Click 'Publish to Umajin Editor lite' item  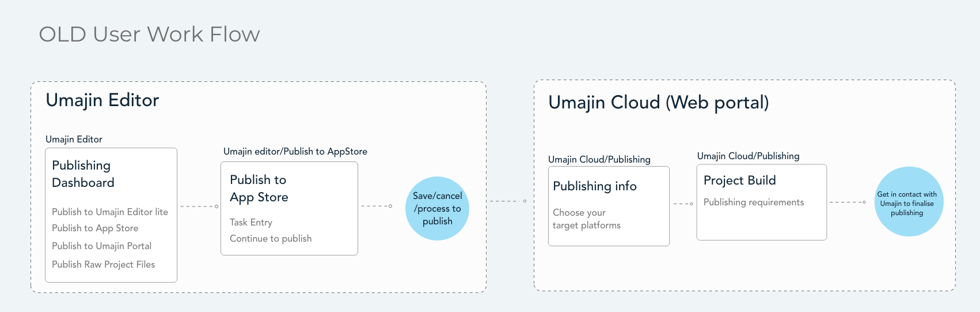(x=110, y=212)
